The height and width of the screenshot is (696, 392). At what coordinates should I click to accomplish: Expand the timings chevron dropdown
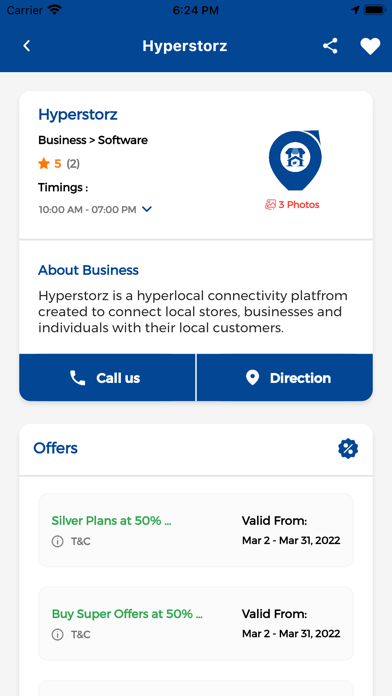coord(147,209)
